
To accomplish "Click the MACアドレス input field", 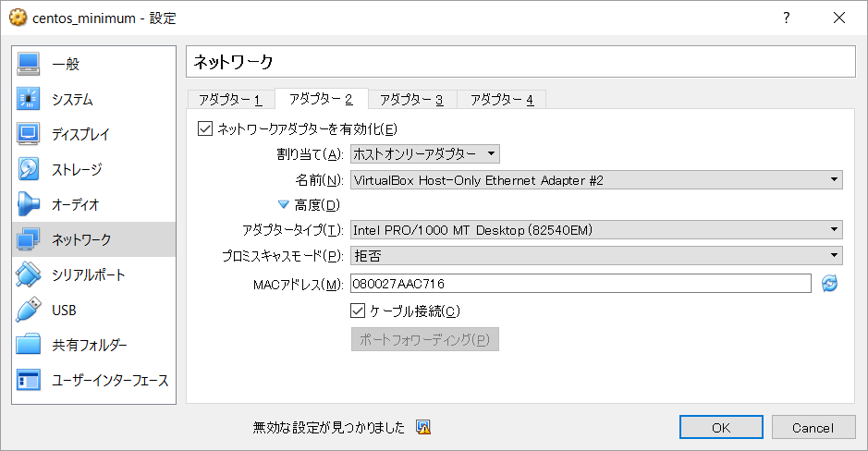I will pyautogui.click(x=581, y=284).
